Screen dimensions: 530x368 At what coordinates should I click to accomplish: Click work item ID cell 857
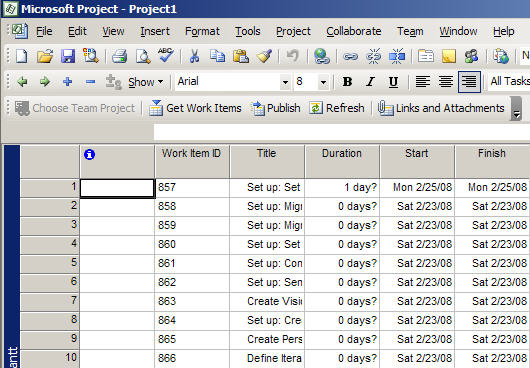[x=192, y=188]
